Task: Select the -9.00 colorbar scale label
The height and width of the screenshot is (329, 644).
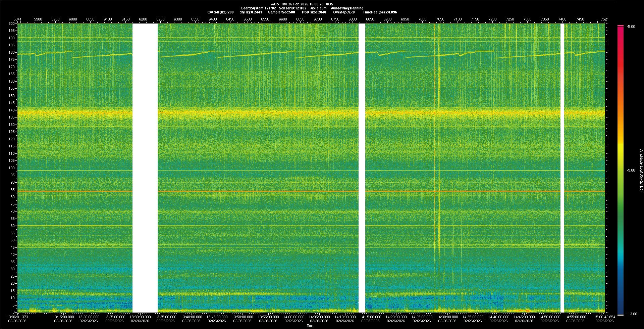Action: [x=631, y=171]
